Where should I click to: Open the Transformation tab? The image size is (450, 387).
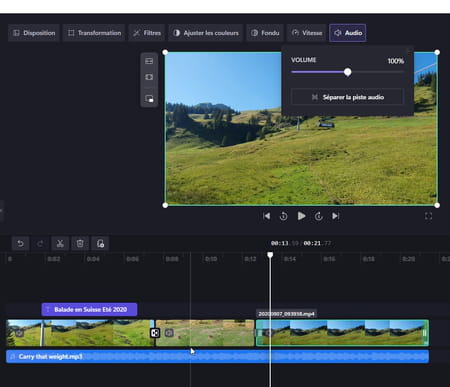pos(94,33)
